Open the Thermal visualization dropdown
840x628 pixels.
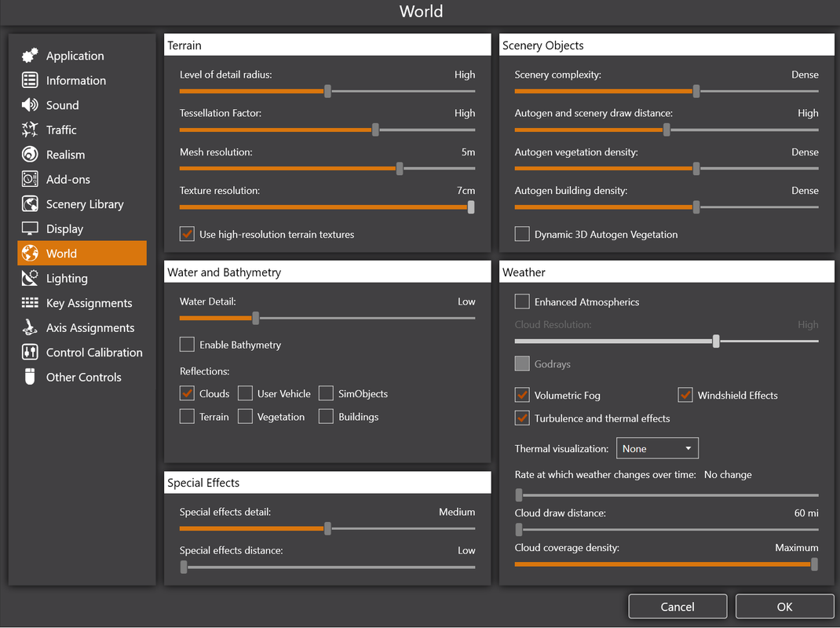(x=657, y=448)
